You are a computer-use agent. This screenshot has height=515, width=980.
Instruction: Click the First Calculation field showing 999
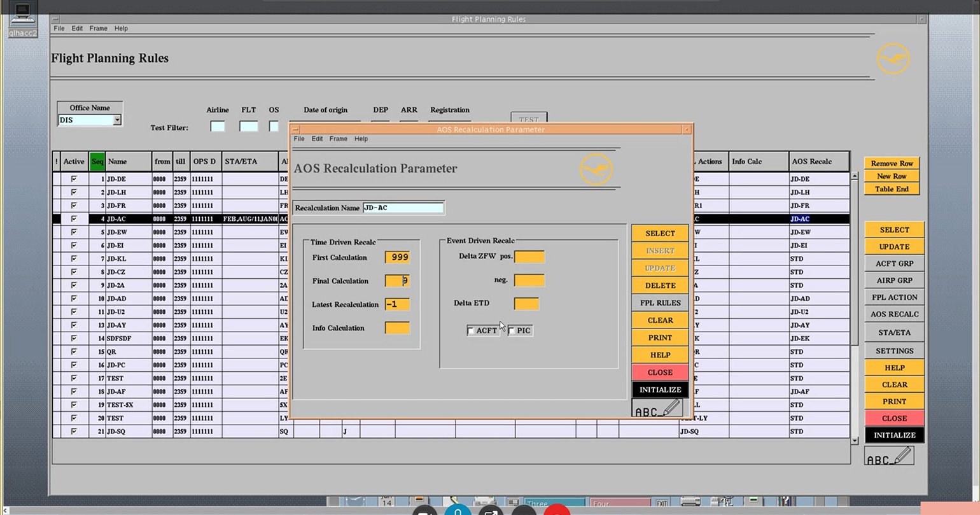pyautogui.click(x=398, y=257)
